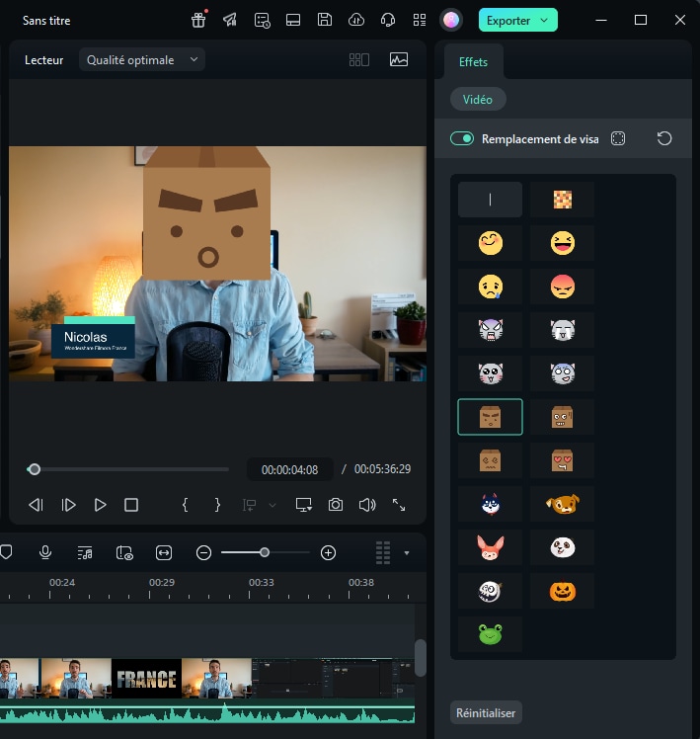This screenshot has height=739, width=700.
Task: Enter fullscreen preview with arrows icon
Action: (399, 505)
